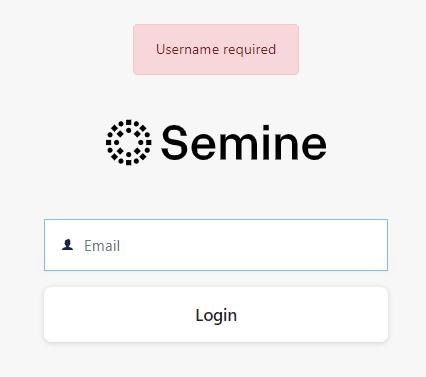Click the white Login button's left side
This screenshot has height=377, width=426.
100,314
